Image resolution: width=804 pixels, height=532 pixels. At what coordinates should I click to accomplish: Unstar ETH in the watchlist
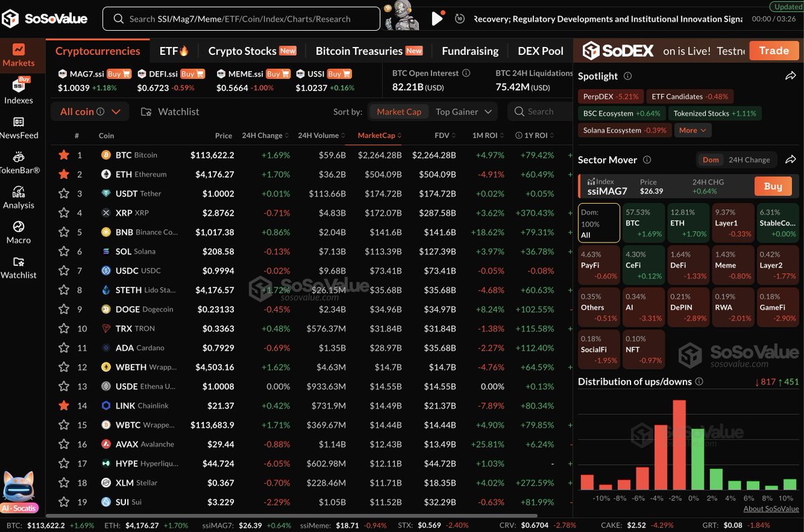64,174
